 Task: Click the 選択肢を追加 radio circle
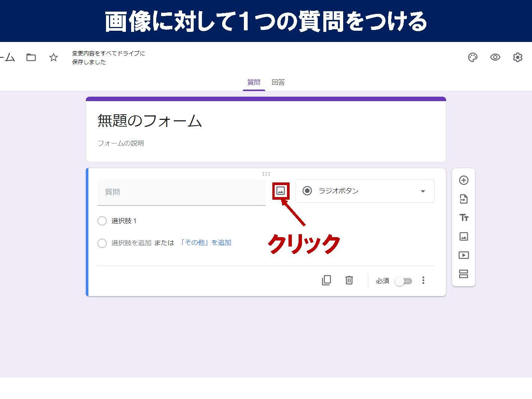pos(102,243)
